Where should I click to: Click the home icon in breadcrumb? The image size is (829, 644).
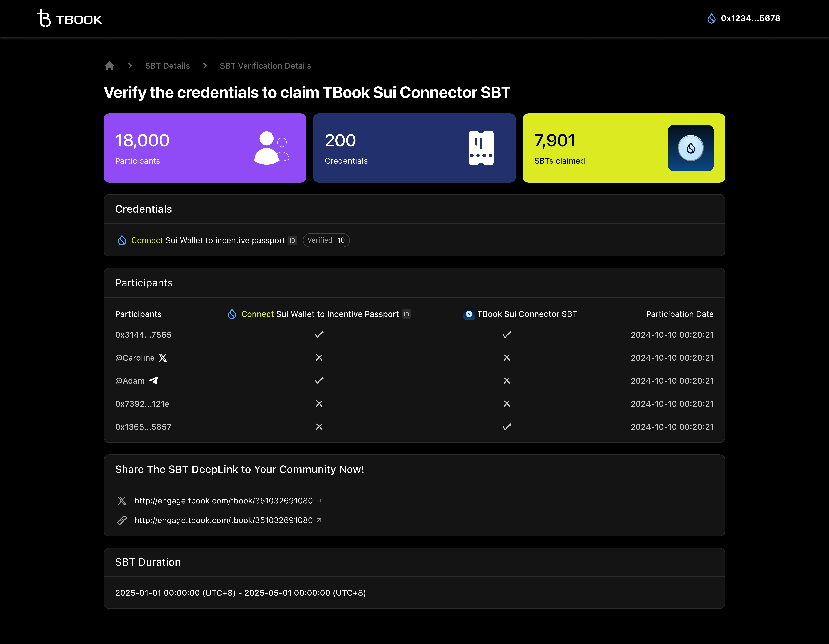coord(109,66)
